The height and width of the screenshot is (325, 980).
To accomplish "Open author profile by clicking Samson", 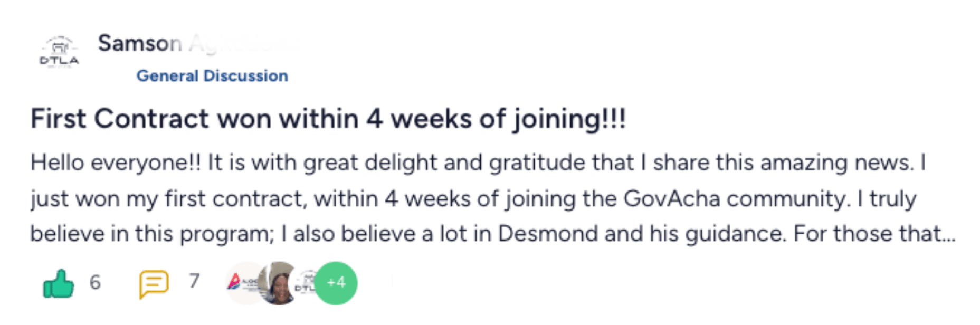I will [x=139, y=43].
